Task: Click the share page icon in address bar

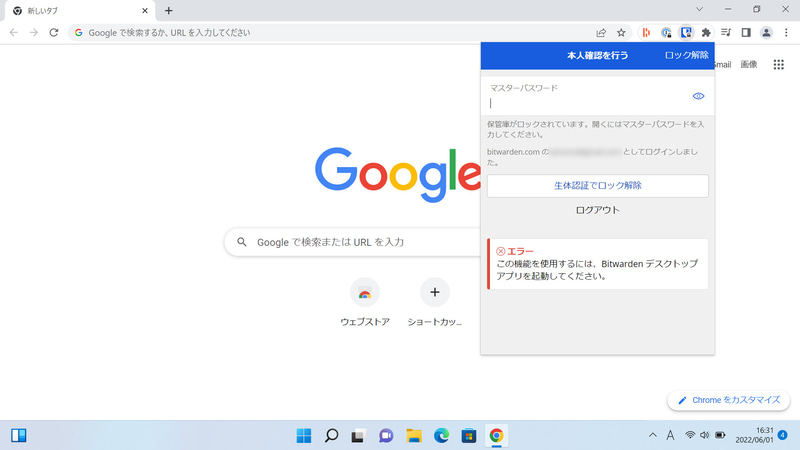Action: coord(601,33)
